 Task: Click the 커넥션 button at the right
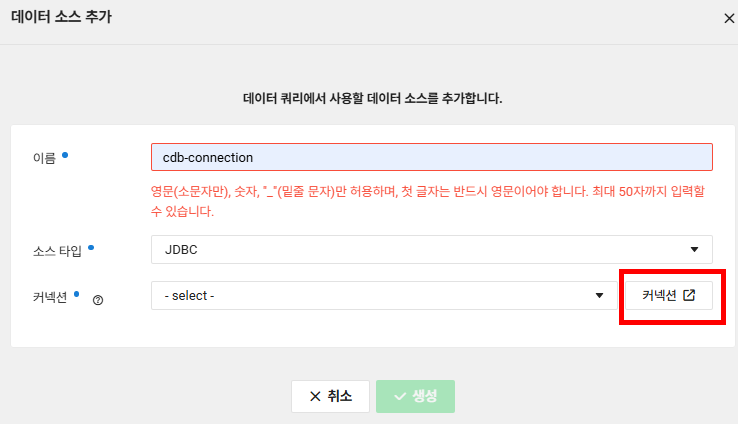tap(669, 296)
